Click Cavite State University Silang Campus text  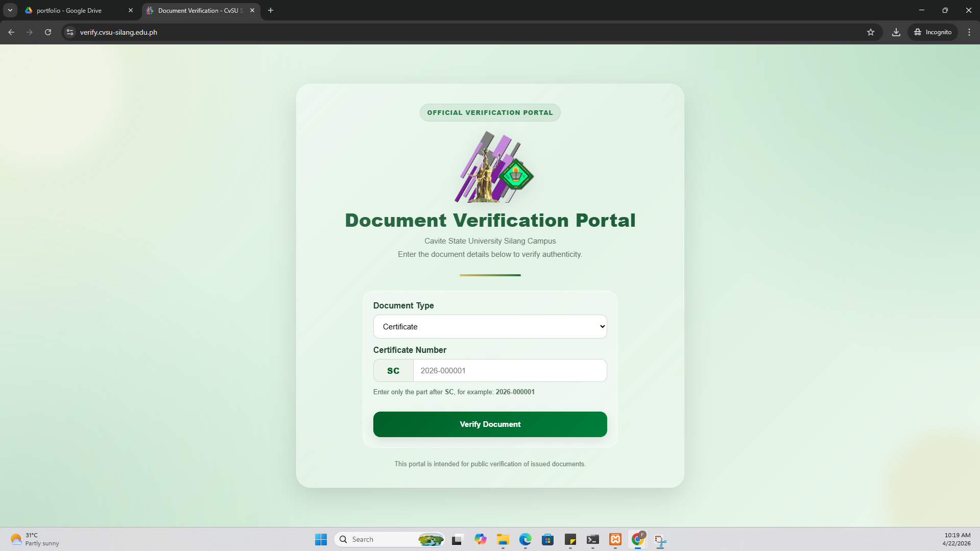click(490, 241)
